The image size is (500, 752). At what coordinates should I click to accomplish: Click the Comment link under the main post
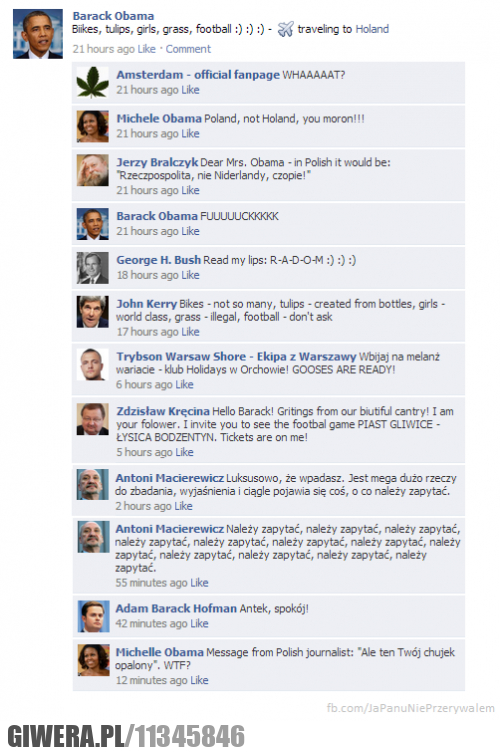pos(188,49)
